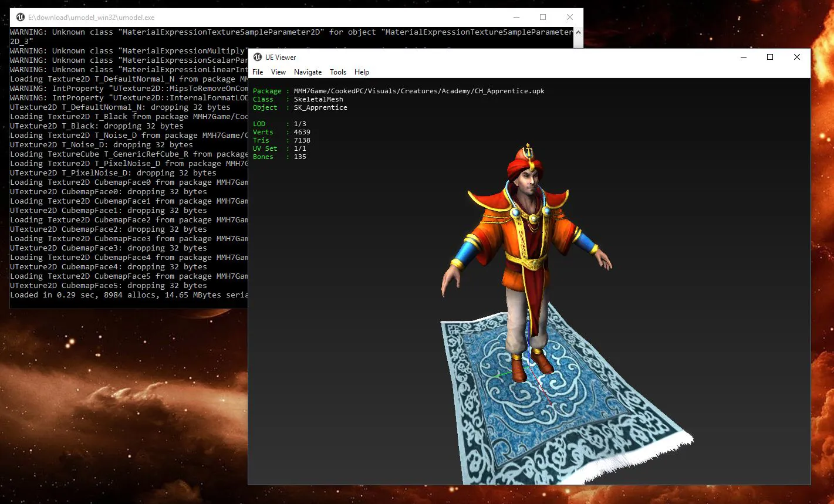Open the Help menu in UE Viewer
Viewport: 834px width, 504px height.
pos(362,72)
